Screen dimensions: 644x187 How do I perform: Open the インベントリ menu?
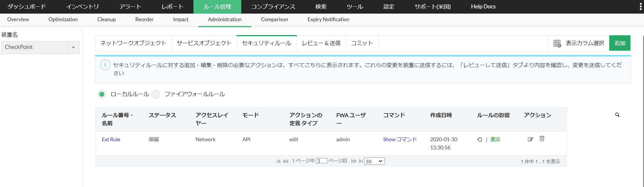point(83,7)
